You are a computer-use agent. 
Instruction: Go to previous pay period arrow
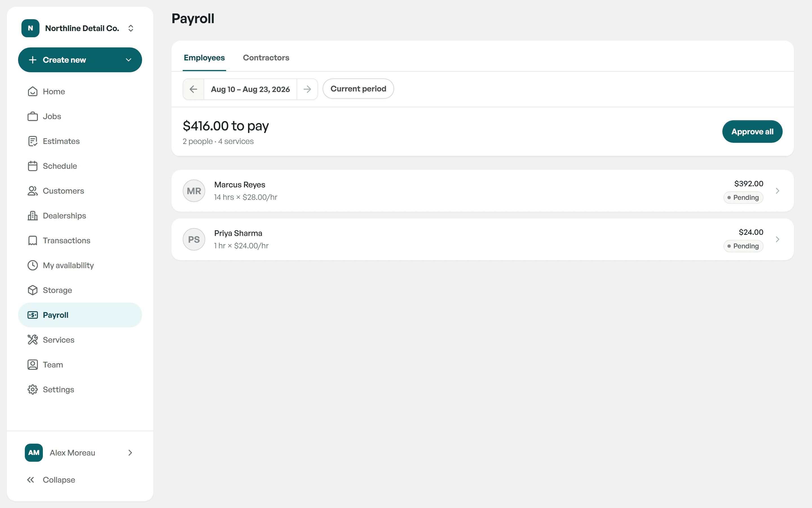point(193,89)
